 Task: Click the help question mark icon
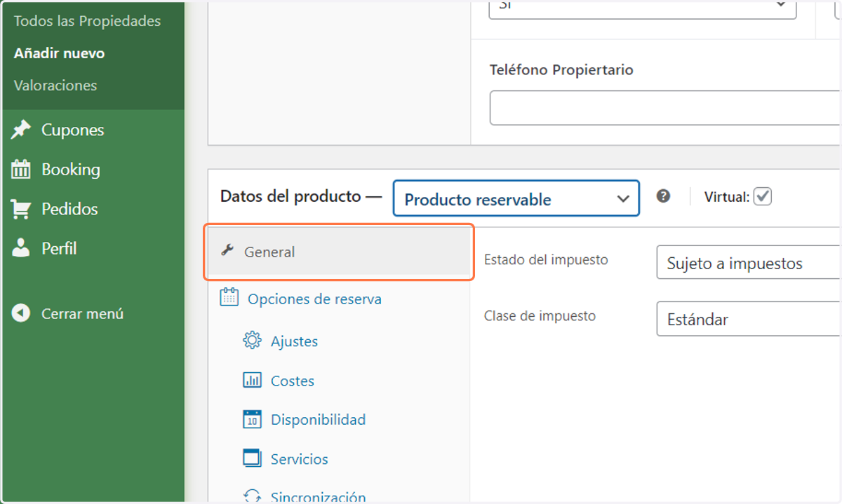[x=663, y=196]
